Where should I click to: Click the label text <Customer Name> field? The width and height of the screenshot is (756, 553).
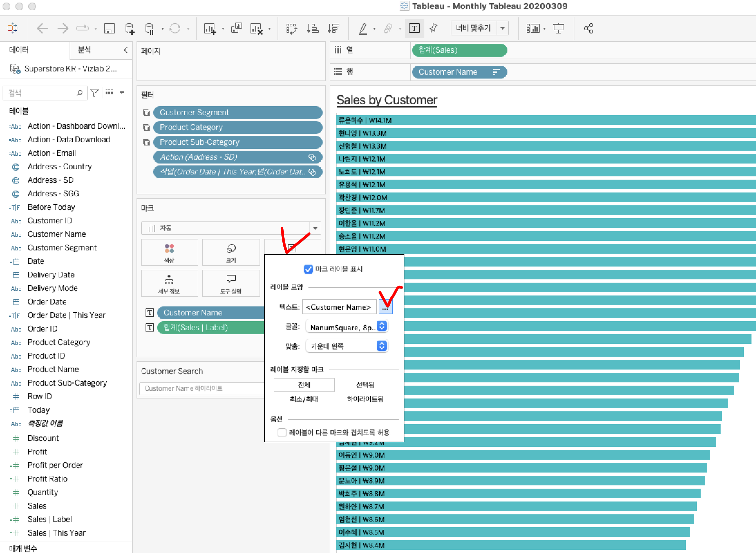point(339,307)
